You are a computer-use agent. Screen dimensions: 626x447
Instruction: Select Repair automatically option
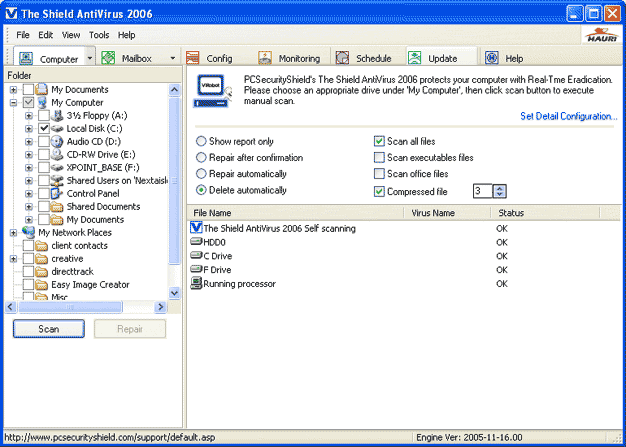tap(201, 174)
